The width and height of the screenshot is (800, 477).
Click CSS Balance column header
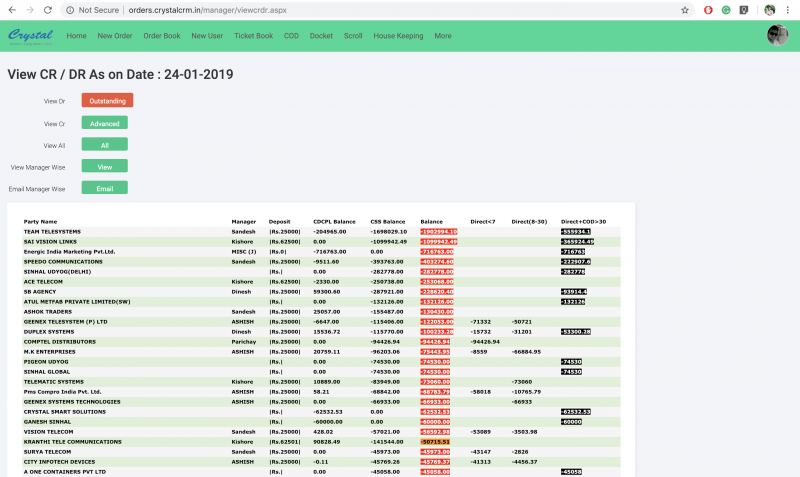pos(388,221)
